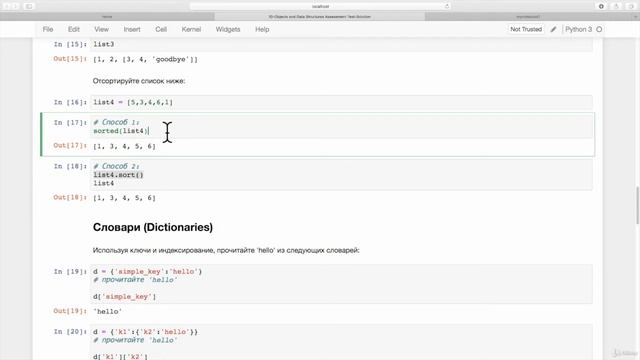This screenshot has height=360, width=640.
Task: Click heading 'Словари (Dictionaries)'
Action: tap(153, 227)
